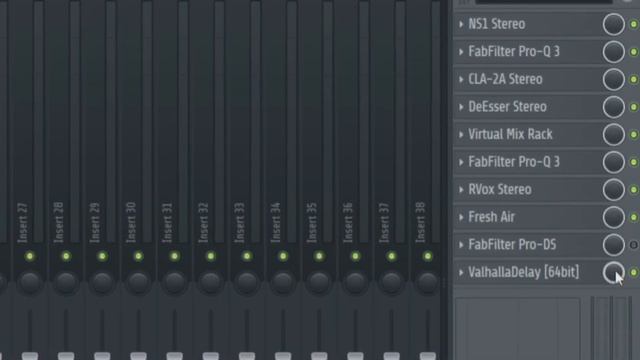Expand the Fresh Air slot menu arrow
The height and width of the screenshot is (360, 640).
tap(461, 217)
